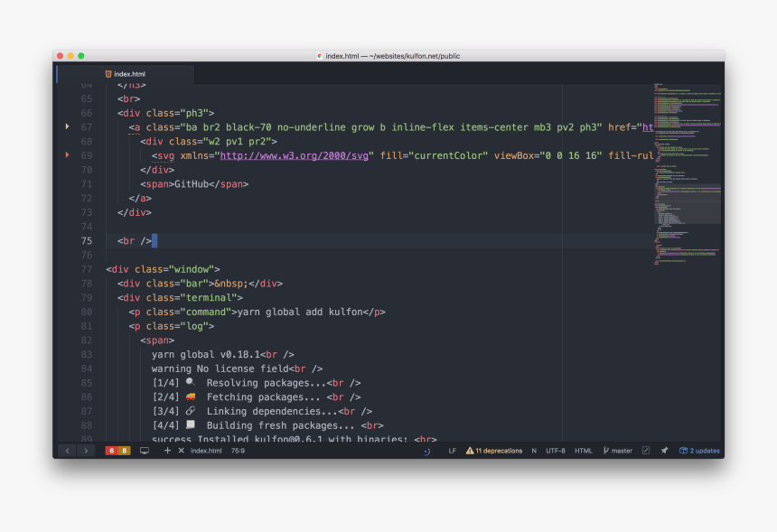Viewport: 777px width, 532px height.
Task: Click the package updates icon in status bar
Action: pyautogui.click(x=682, y=451)
